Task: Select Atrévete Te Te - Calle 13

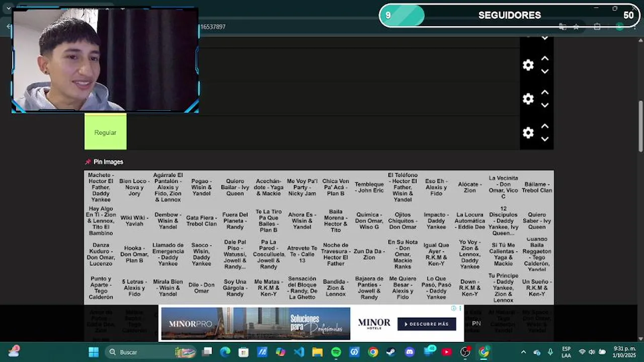Action: pyautogui.click(x=302, y=254)
